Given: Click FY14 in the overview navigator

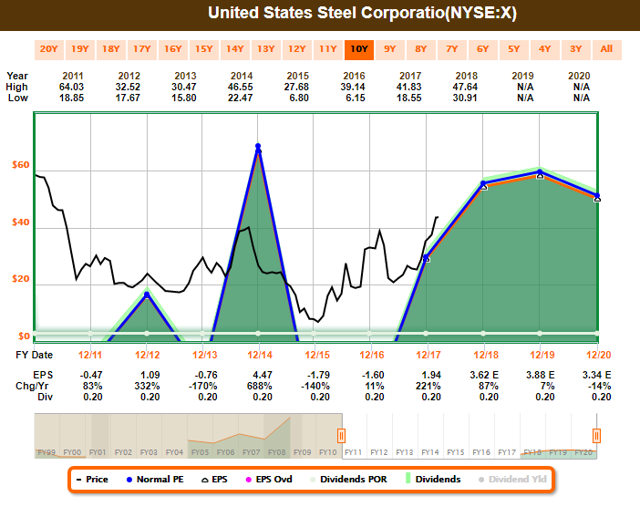Looking at the screenshot, I should [x=430, y=452].
